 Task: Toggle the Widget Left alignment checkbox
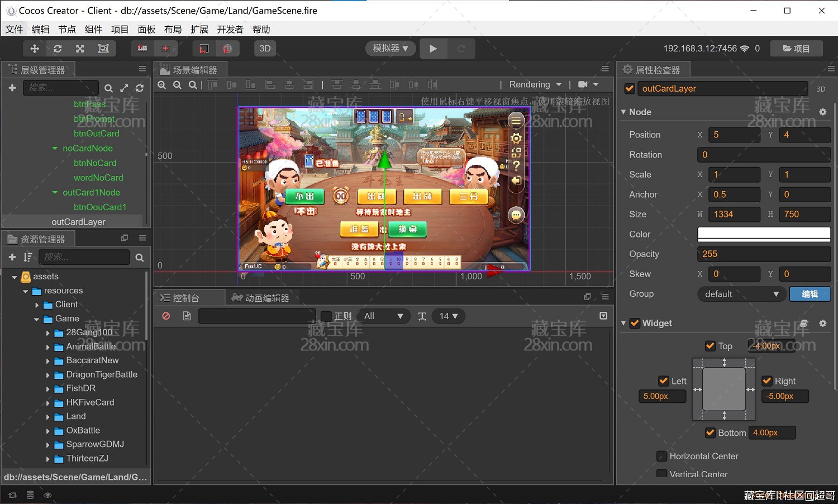click(x=664, y=381)
